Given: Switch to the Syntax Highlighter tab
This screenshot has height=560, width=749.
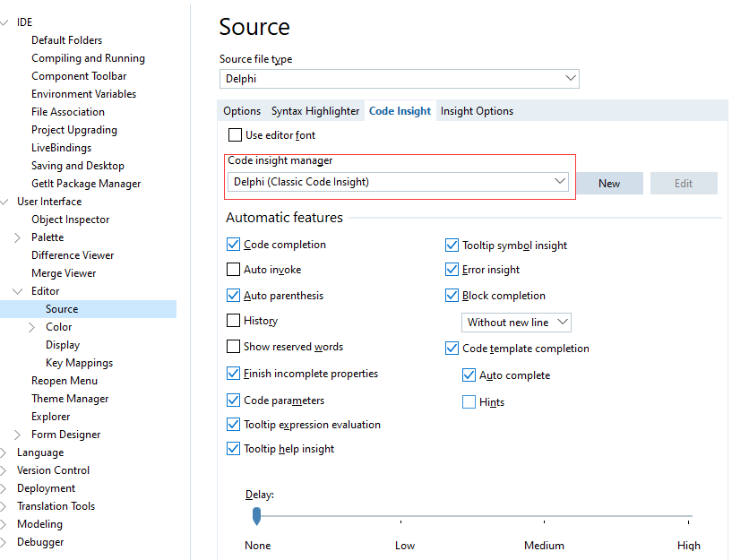Looking at the screenshot, I should 315,111.
